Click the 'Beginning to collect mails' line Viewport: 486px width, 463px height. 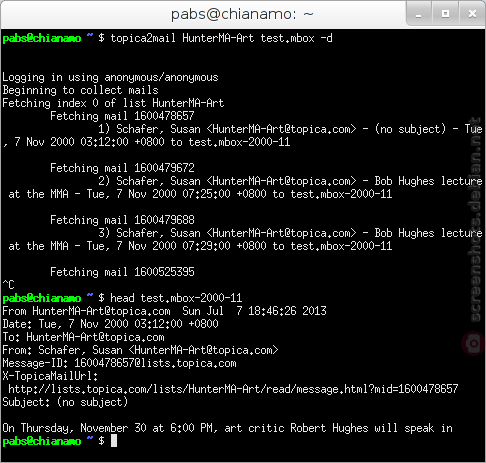[80, 90]
